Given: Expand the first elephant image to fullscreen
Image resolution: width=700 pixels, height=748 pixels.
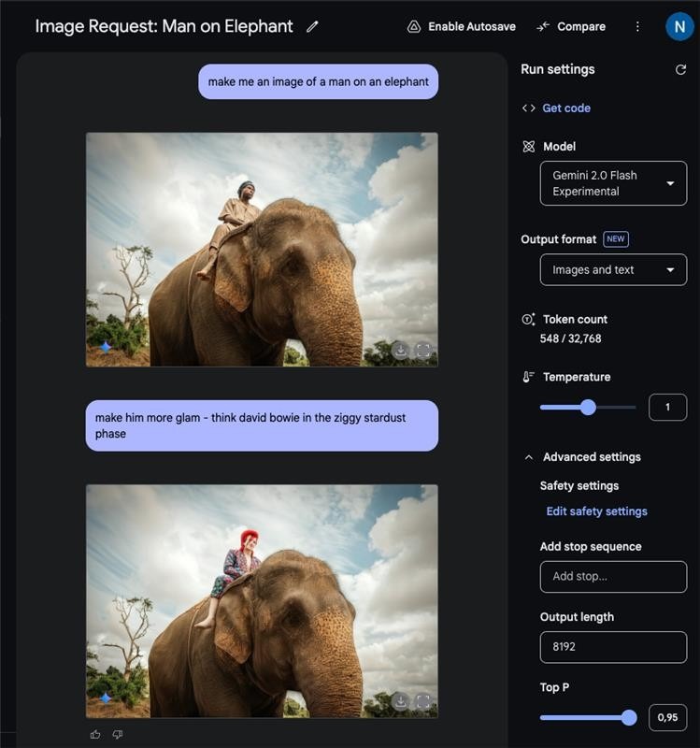Looking at the screenshot, I should [423, 350].
